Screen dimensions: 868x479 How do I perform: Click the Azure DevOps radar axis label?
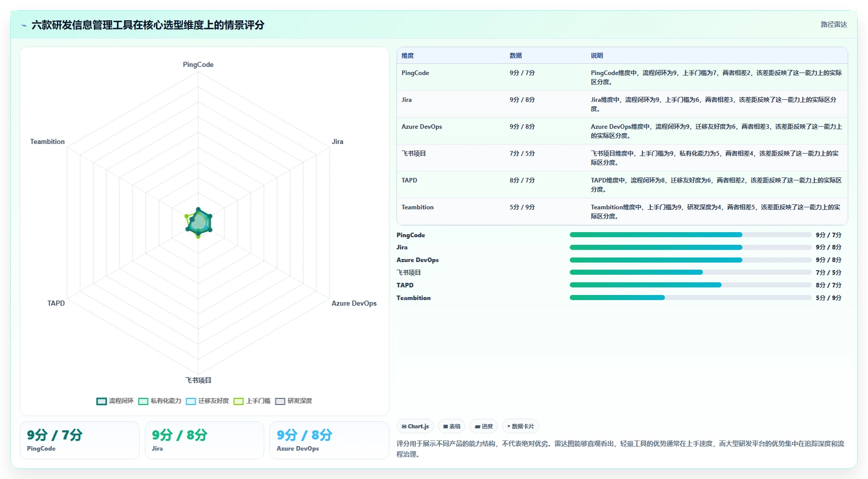coord(354,303)
